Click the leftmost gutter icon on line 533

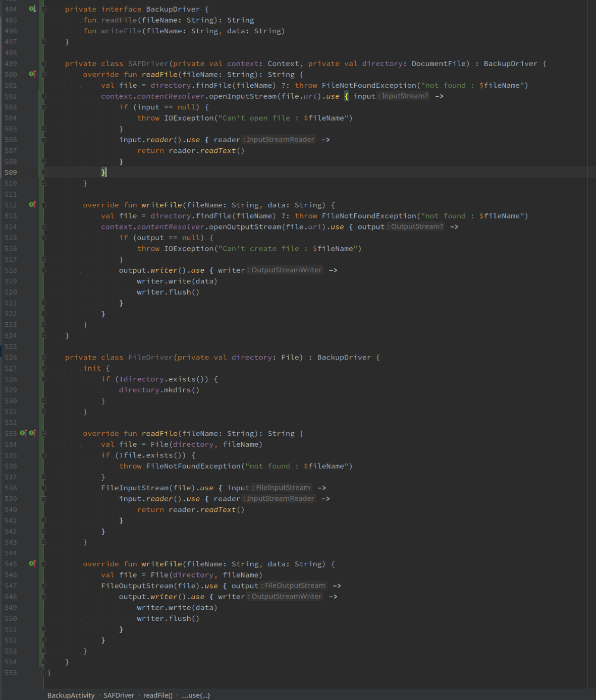[x=23, y=433]
